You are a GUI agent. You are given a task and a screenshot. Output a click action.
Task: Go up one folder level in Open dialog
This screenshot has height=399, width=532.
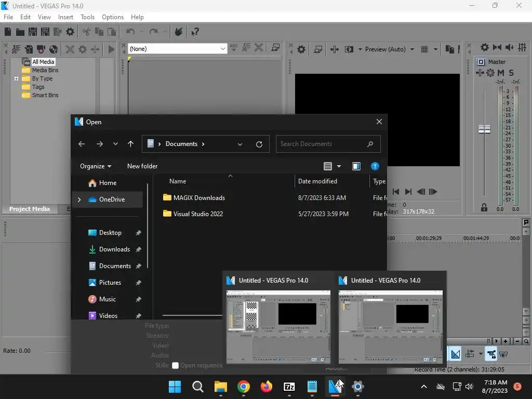click(x=130, y=144)
